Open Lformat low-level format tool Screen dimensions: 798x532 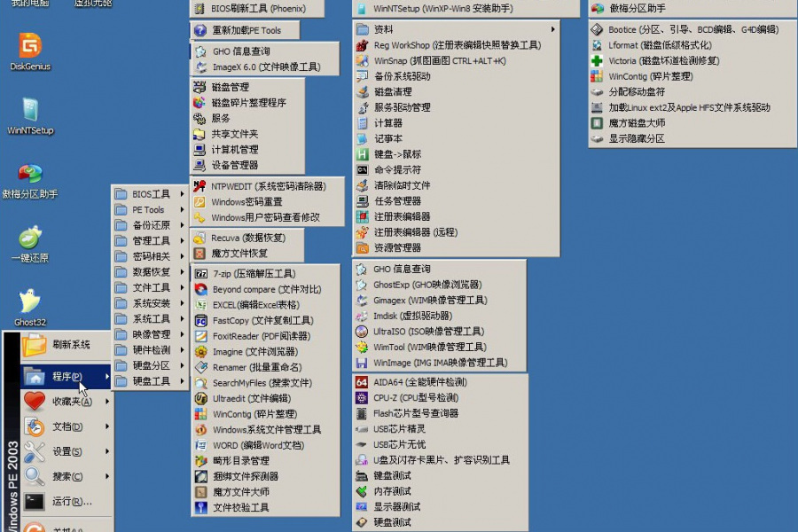click(692, 45)
